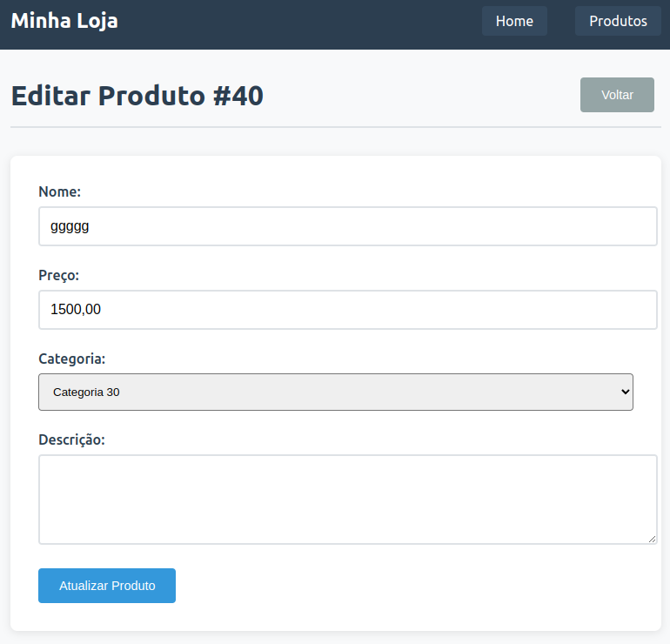Click the Descrição: label
The width and height of the screenshot is (670, 644).
pyautogui.click(x=72, y=439)
